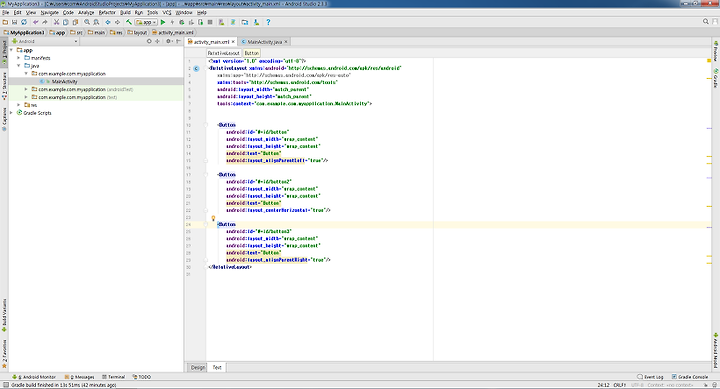This screenshot has width=720, height=389.
Task: Expand the androidTest package node
Action: [26, 89]
